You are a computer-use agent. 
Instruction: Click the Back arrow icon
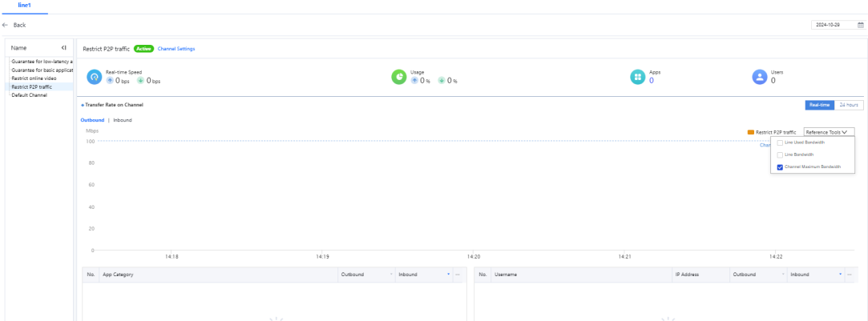[x=6, y=26]
